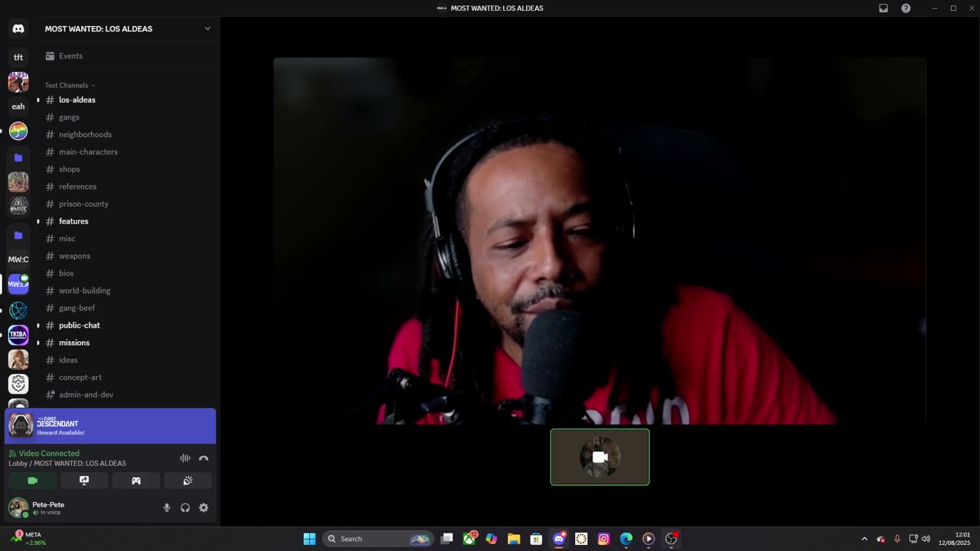Screen dimensions: 980x551
Task: Open noise suppression waveform icon
Action: [x=185, y=458]
